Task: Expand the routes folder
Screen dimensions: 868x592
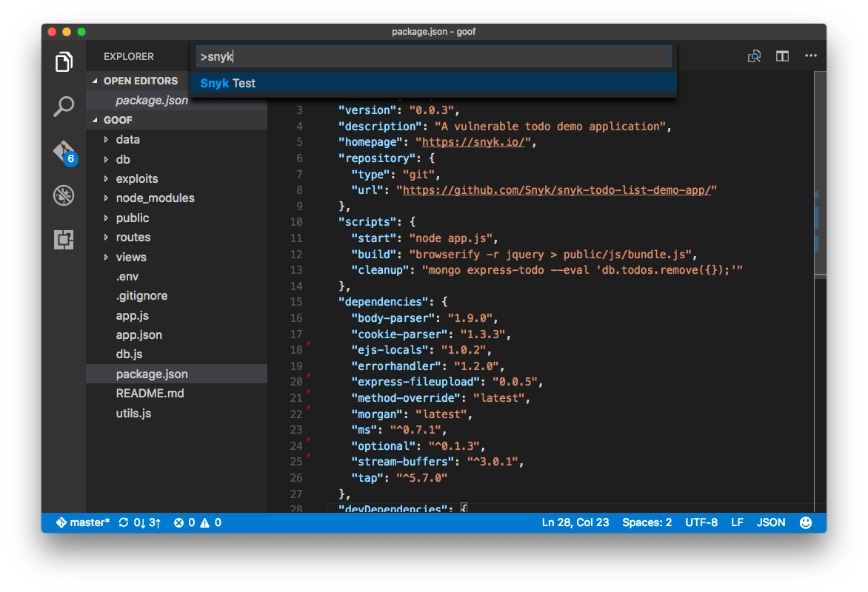Action: pyautogui.click(x=133, y=237)
